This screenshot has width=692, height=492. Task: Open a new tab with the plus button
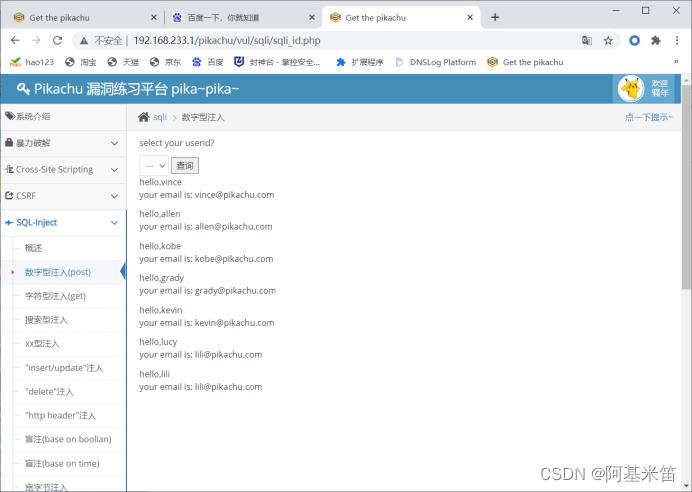click(x=495, y=17)
